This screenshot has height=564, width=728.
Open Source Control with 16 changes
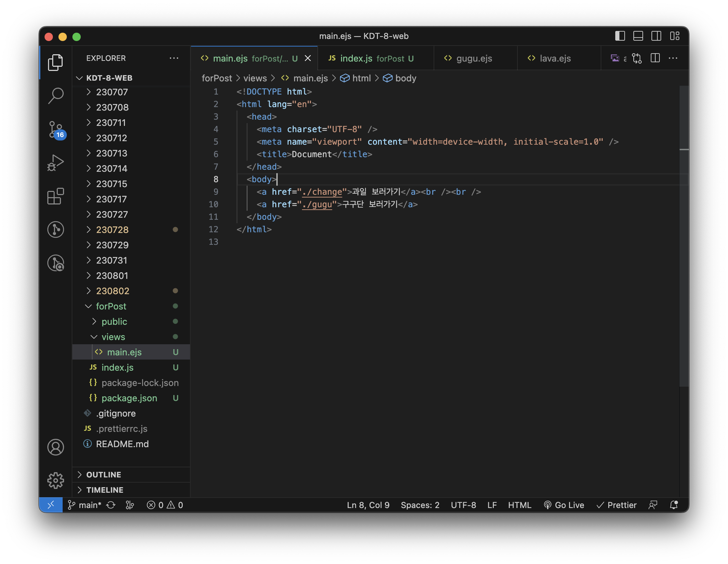[56, 130]
